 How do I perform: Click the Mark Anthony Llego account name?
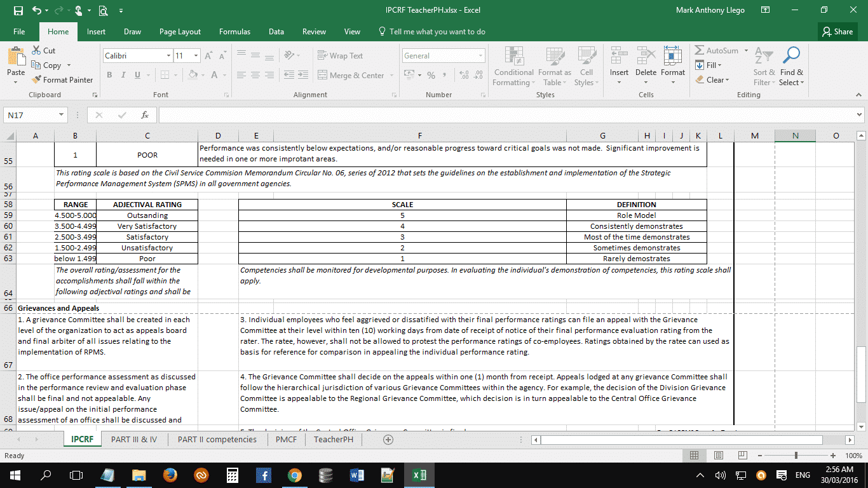(710, 10)
